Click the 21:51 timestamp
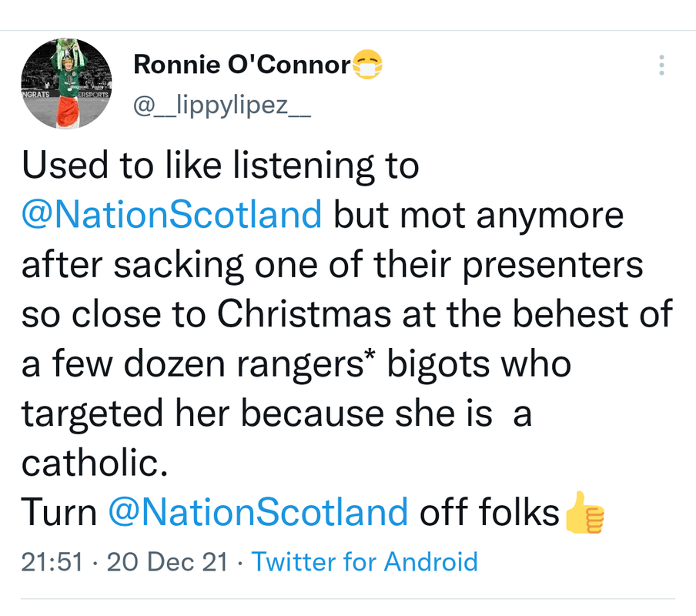Screen dimensions: 696x616 [51, 561]
